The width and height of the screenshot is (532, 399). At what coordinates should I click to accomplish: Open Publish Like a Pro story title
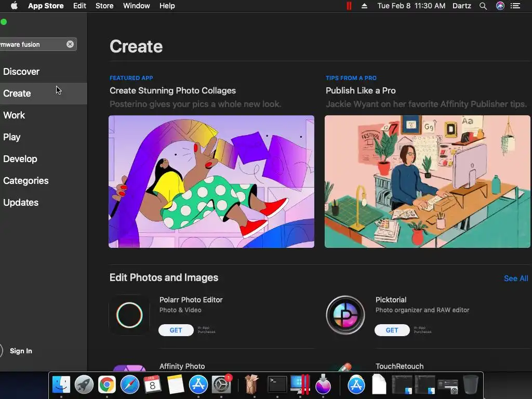[x=361, y=90]
